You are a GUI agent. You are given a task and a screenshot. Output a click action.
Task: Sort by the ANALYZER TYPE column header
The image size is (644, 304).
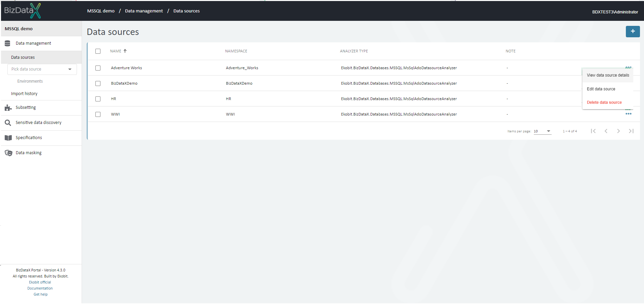(354, 51)
